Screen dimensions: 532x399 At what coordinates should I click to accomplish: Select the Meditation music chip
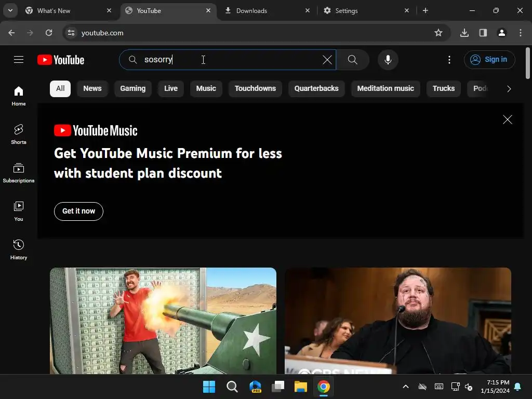click(385, 88)
